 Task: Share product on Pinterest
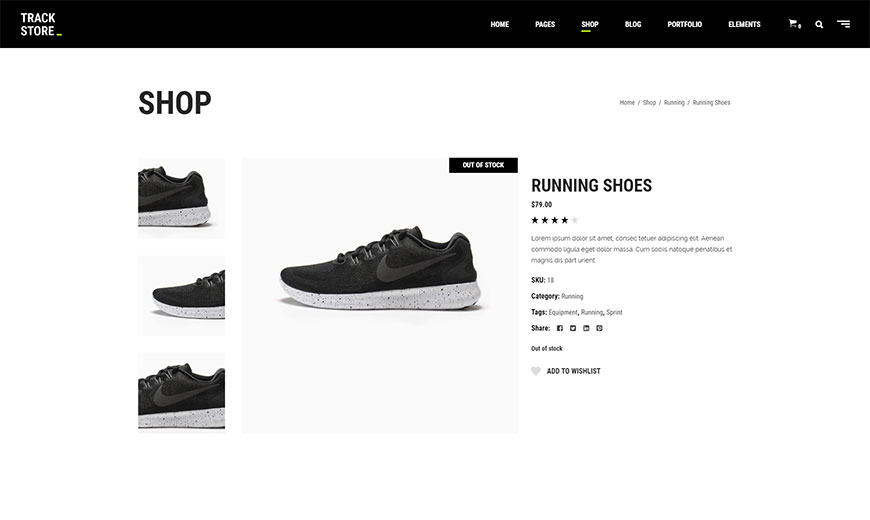click(x=600, y=329)
